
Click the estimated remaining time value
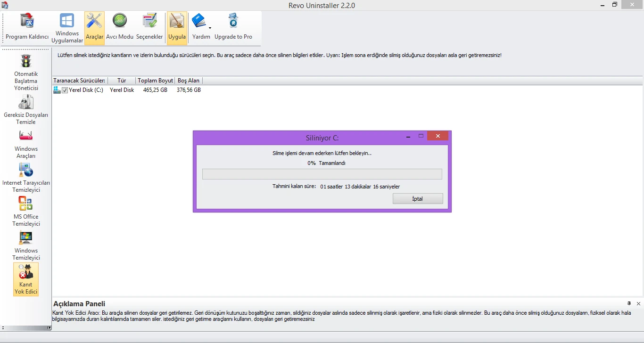360,187
